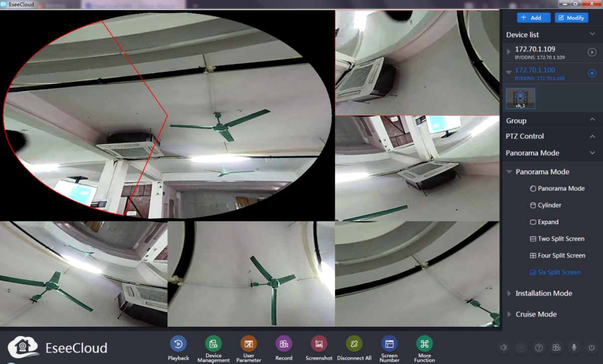603x364 pixels.
Task: Select Four Split Screen mode
Action: coord(561,256)
